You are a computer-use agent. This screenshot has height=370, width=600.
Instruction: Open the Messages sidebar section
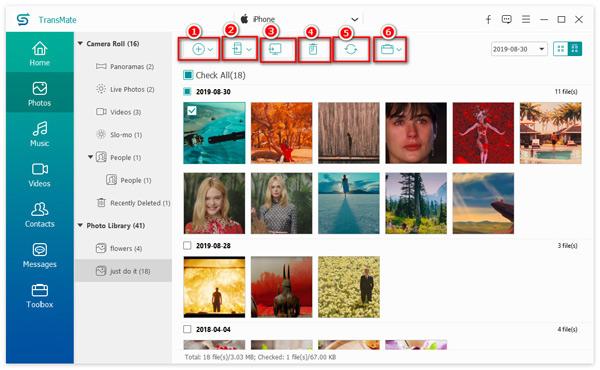point(40,255)
